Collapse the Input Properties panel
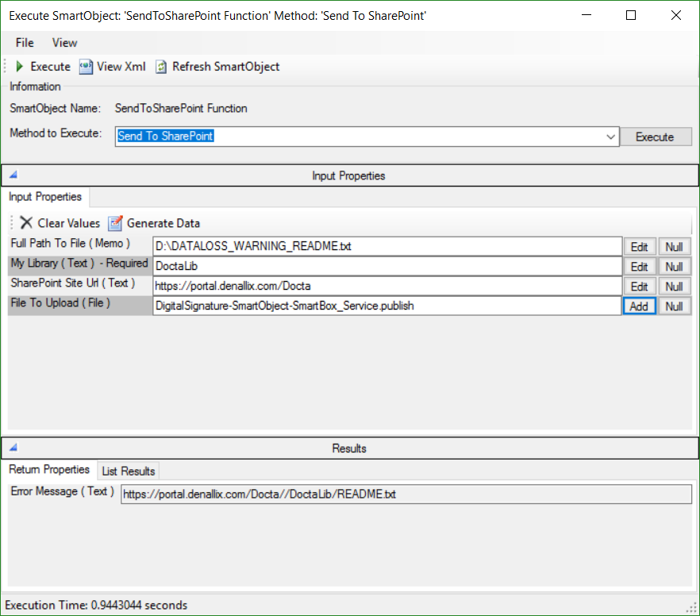This screenshot has height=616, width=700. click(12, 174)
